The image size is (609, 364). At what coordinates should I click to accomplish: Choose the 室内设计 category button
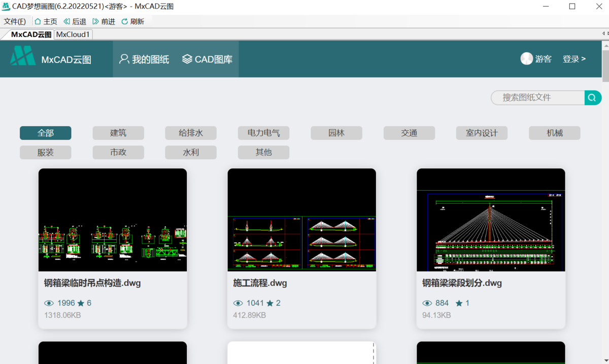(482, 133)
